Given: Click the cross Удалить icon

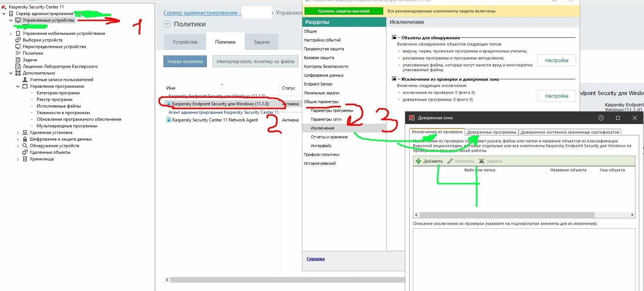Looking at the screenshot, I should 482,161.
